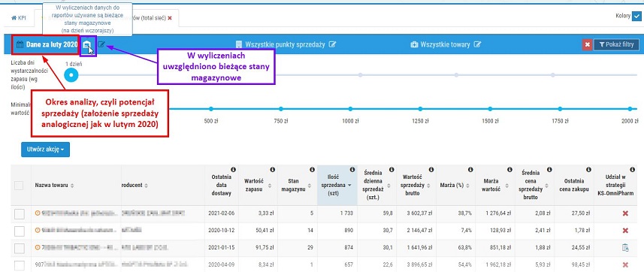Edit the period with the pencil icon

pos(101,44)
